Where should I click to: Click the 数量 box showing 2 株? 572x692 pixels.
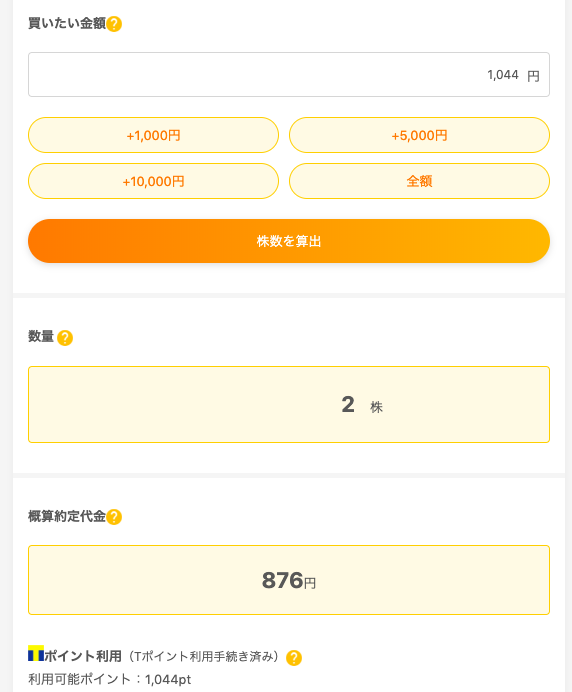point(289,404)
